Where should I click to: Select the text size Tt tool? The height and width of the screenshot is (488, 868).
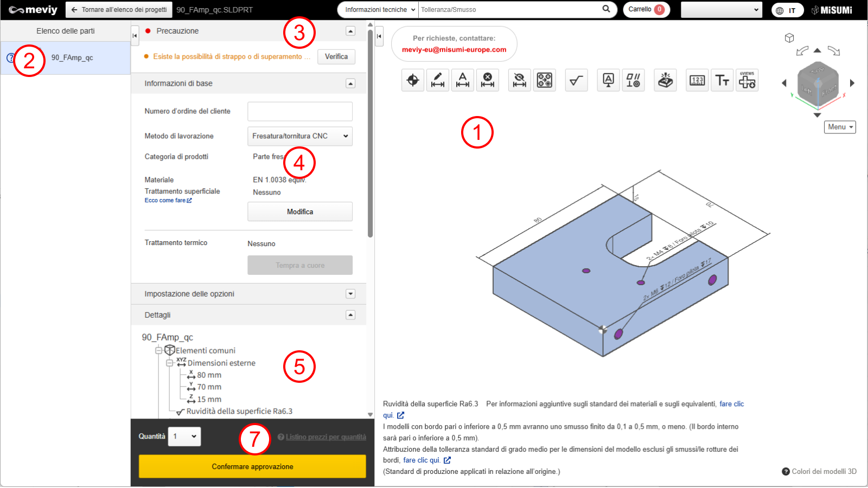tap(722, 81)
